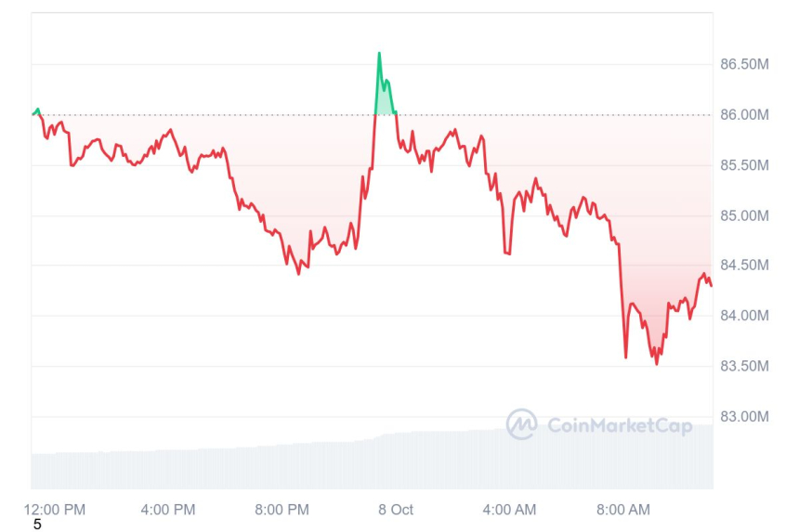Click the number 5 below the chart
This screenshot has height=532, width=799.
(x=37, y=525)
